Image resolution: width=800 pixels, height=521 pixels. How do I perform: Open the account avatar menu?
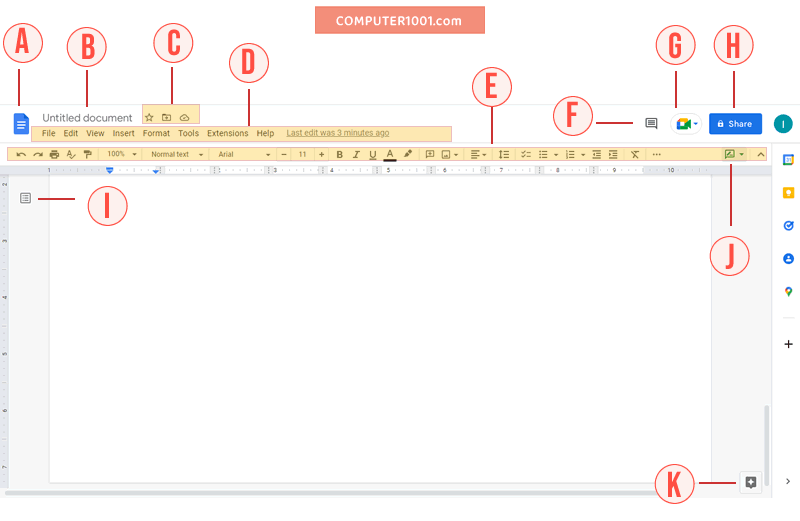783,124
